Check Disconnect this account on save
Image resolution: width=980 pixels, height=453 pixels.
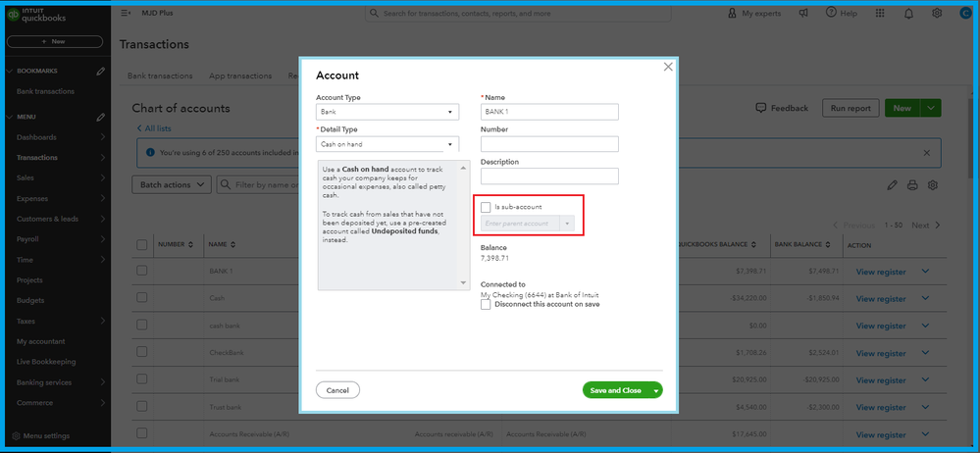(x=486, y=304)
